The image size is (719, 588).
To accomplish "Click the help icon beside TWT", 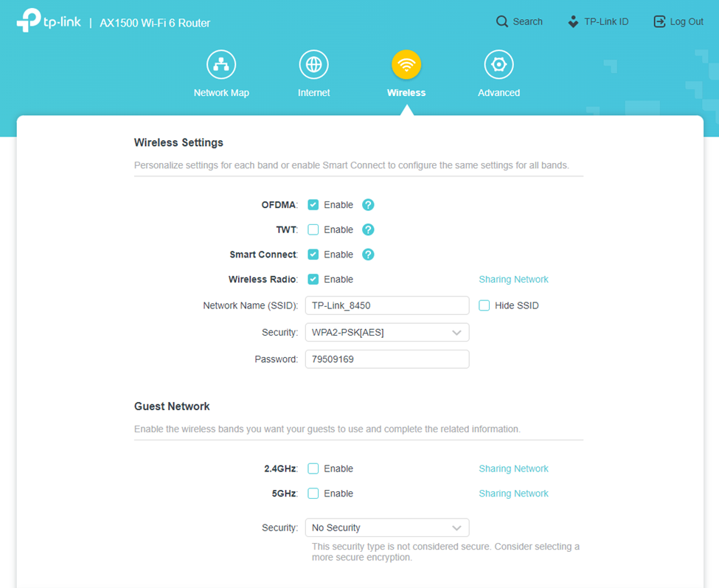I will point(369,229).
